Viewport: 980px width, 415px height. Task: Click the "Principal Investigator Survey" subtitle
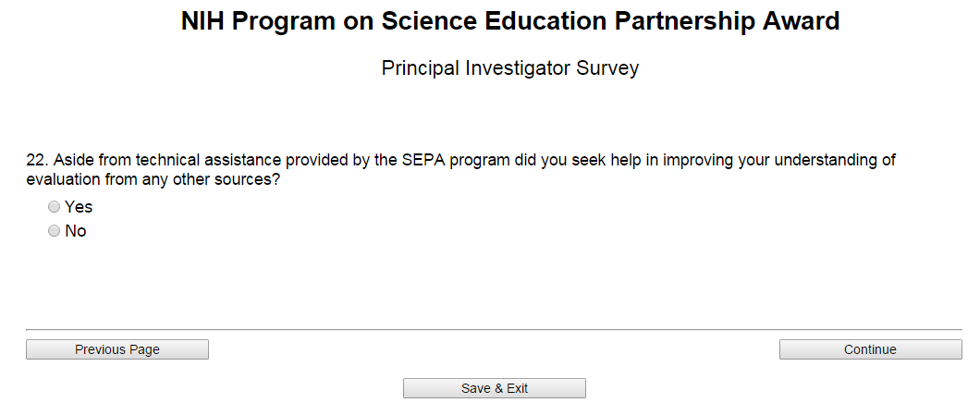[510, 68]
